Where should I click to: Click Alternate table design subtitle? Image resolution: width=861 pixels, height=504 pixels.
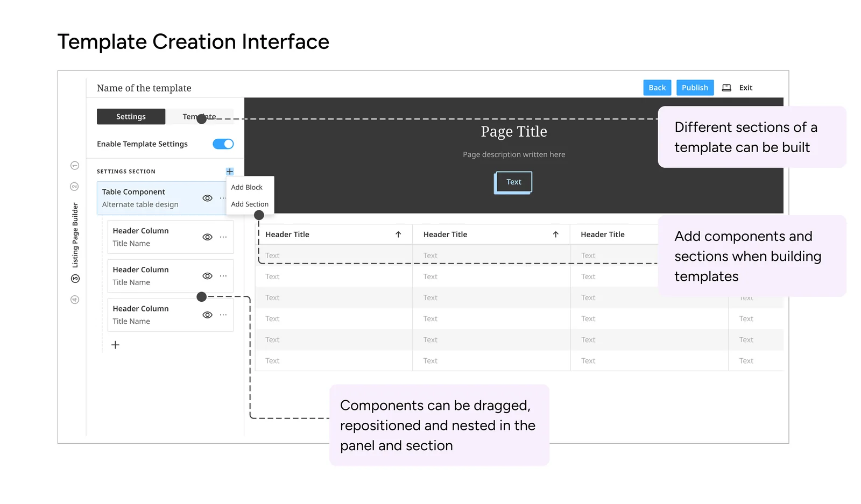[140, 205]
